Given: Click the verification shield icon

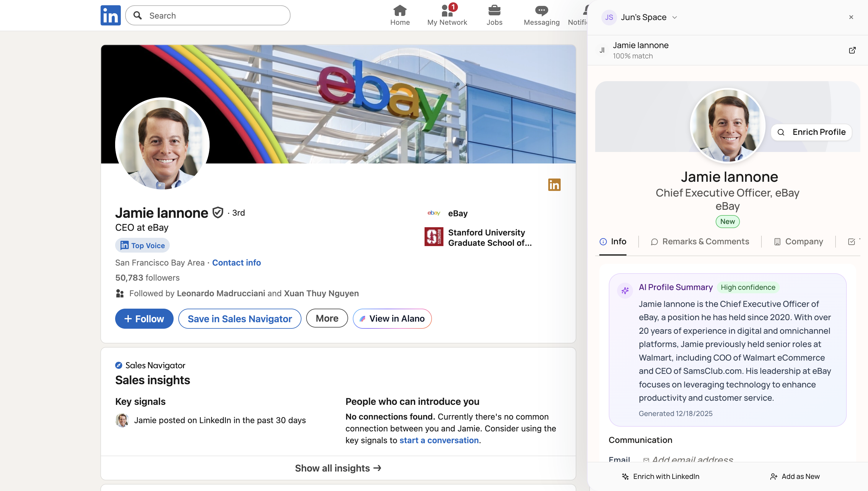Looking at the screenshot, I should click(x=218, y=213).
